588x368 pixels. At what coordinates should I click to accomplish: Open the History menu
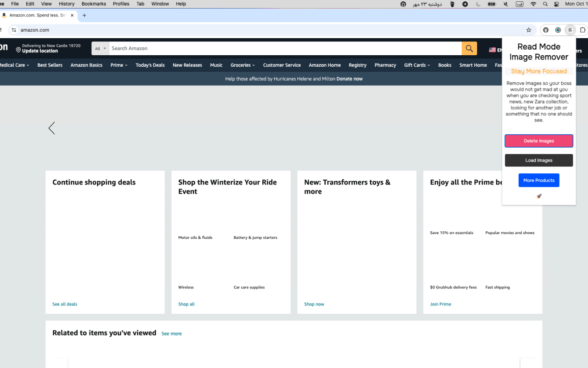pos(67,4)
